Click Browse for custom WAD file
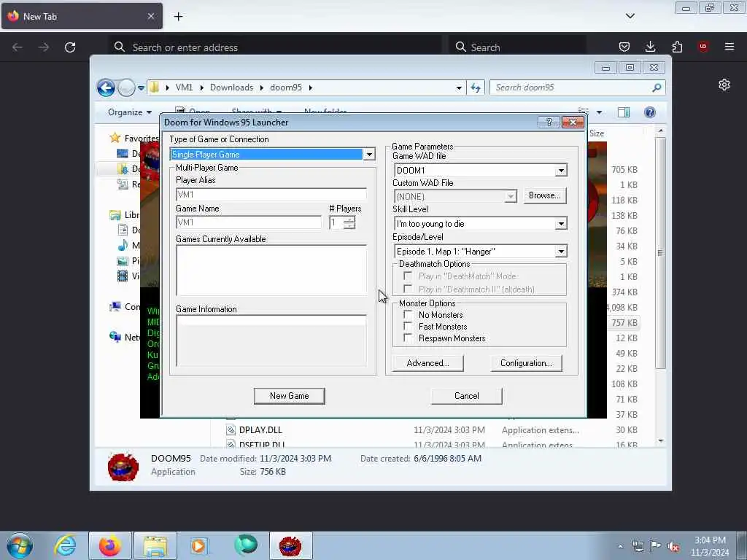 pos(544,195)
